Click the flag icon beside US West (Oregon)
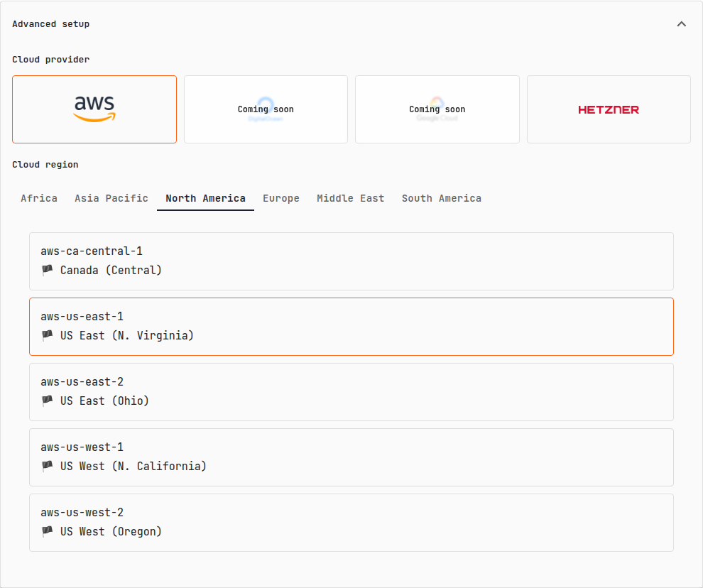Screen dimensions: 703x588 click(47, 531)
